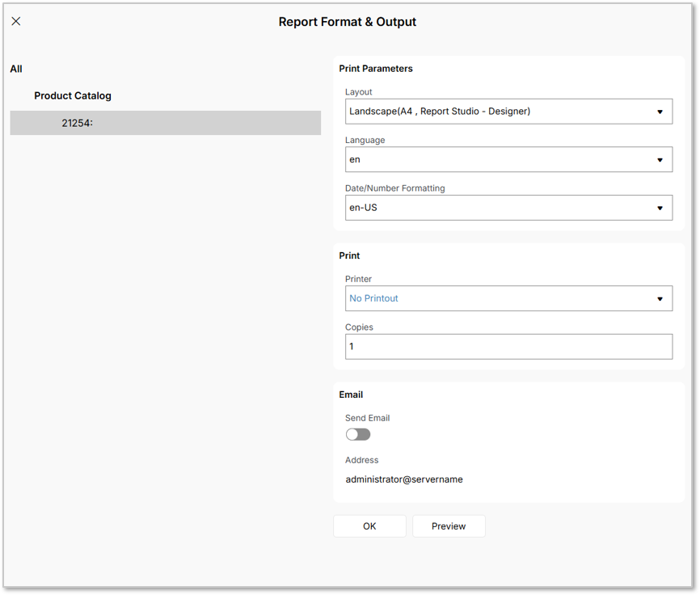Click the Email section heading

351,395
